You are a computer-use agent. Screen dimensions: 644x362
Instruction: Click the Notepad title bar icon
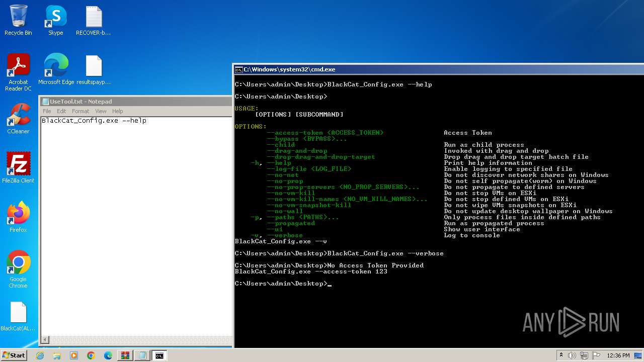(45, 102)
